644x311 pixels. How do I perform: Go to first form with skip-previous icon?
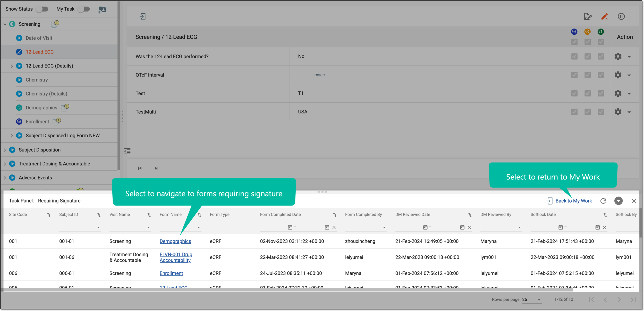coord(140,168)
